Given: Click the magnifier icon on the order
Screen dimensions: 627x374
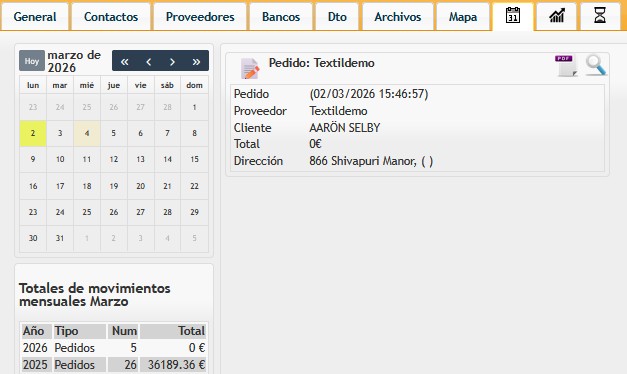Looking at the screenshot, I should tap(596, 66).
